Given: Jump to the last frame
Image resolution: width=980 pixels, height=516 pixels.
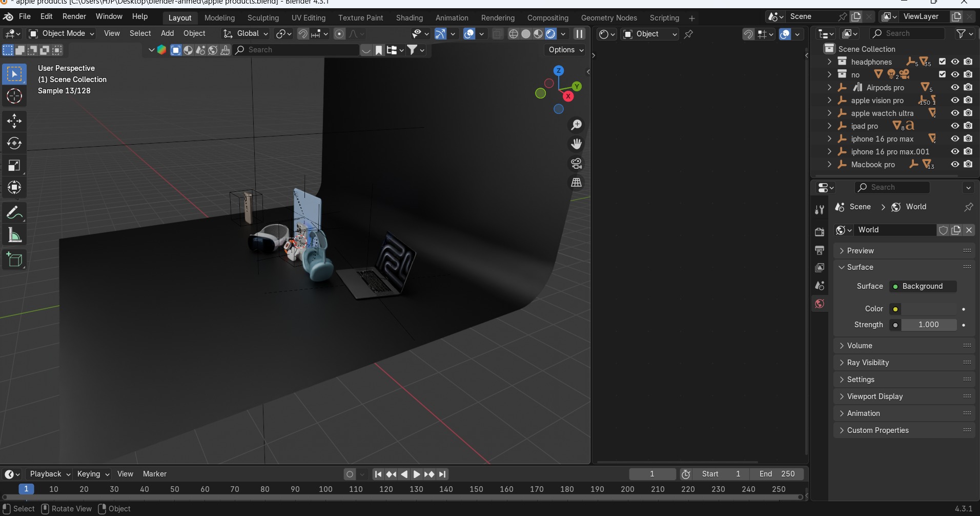Looking at the screenshot, I should pyautogui.click(x=442, y=474).
